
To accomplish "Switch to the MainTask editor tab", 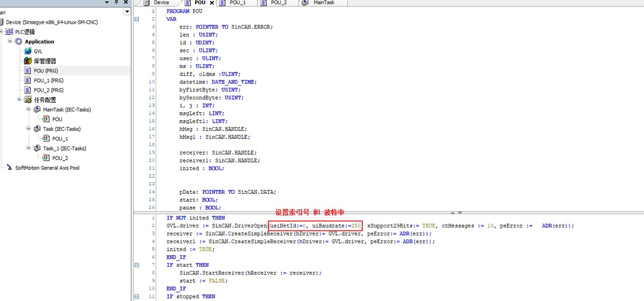I will click(323, 3).
